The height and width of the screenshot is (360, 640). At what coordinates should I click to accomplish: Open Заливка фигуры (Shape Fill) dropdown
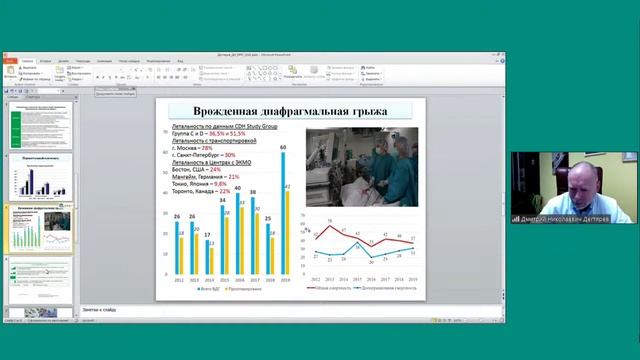click(341, 68)
